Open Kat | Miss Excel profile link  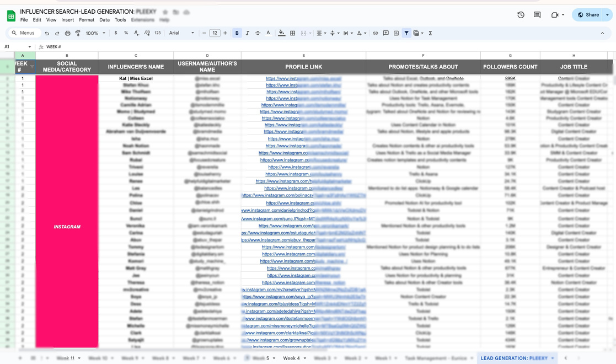coord(303,79)
